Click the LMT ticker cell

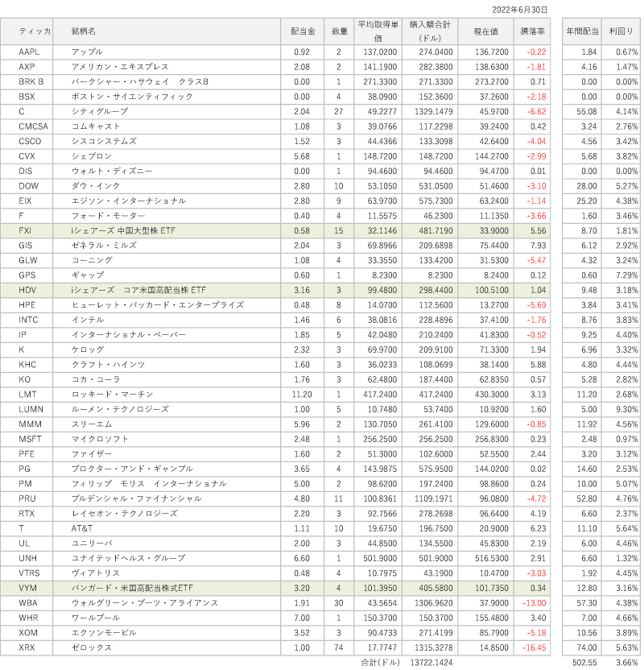point(27,395)
